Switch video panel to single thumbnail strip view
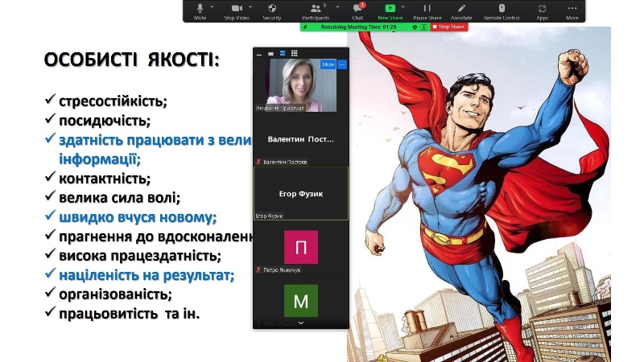Screen dimensions: 644x362 270,54
